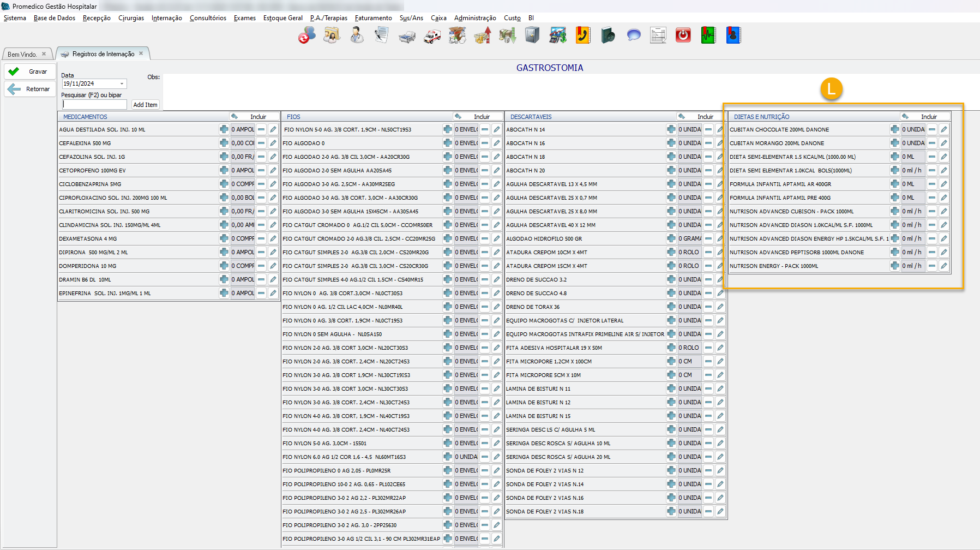Click the Gravar button
The image size is (980, 550).
pos(31,71)
